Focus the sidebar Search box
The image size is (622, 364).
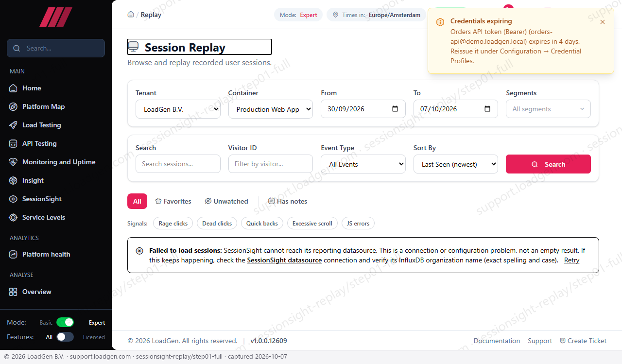[56, 48]
